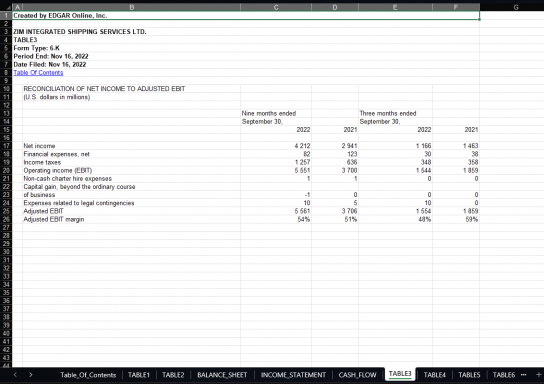This screenshot has height=384, width=544.
Task: Click 'ZIM INTEGRATED SHIPPING SERVICES LTD.' cell
Action: (x=80, y=32)
